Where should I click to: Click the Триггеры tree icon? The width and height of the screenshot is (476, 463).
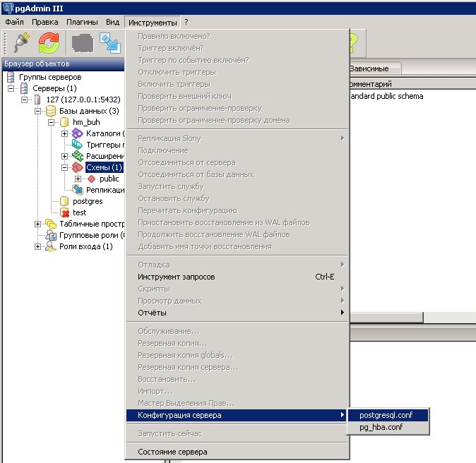[x=77, y=145]
